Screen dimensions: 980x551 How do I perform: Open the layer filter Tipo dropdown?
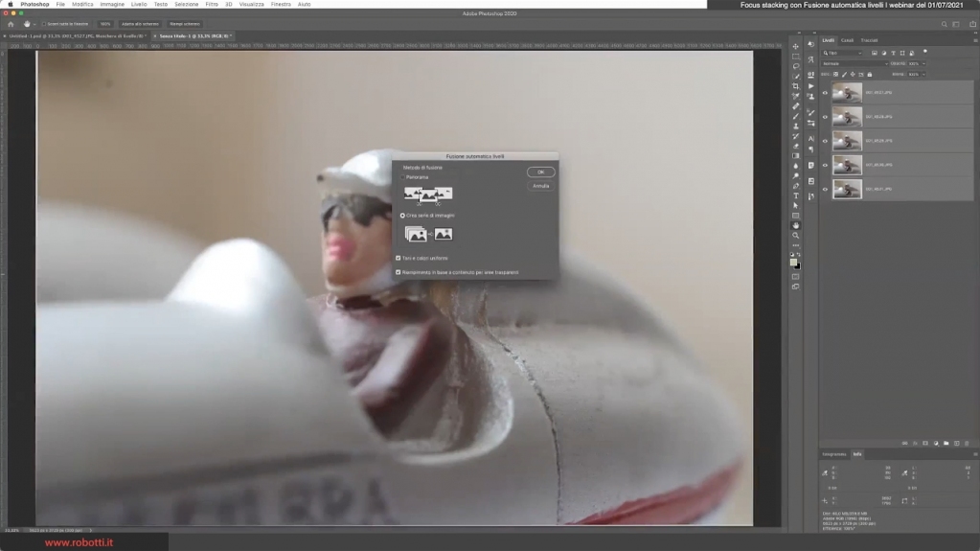click(842, 53)
